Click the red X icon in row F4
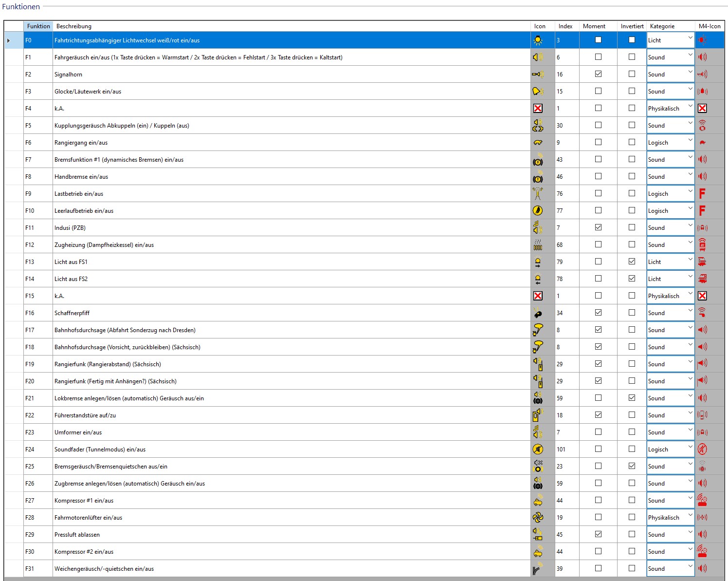Screen dimensions: 728x581 tap(538, 109)
